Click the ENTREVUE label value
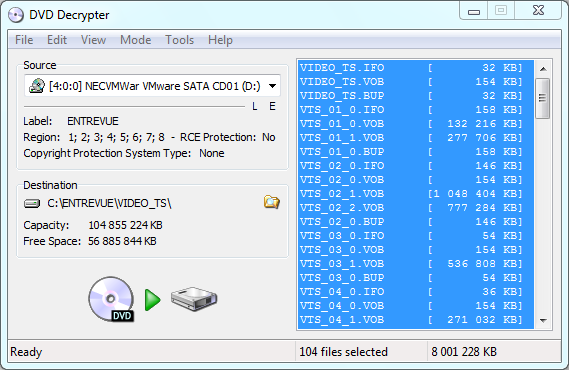Screen dimensions: 569x370 click(93, 121)
